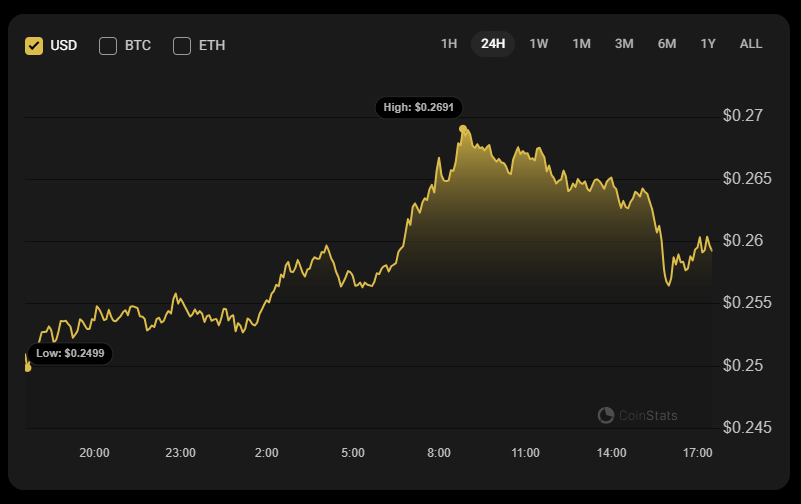Image resolution: width=801 pixels, height=504 pixels.
Task: Click the Low: $0.2499 label
Action: point(70,353)
